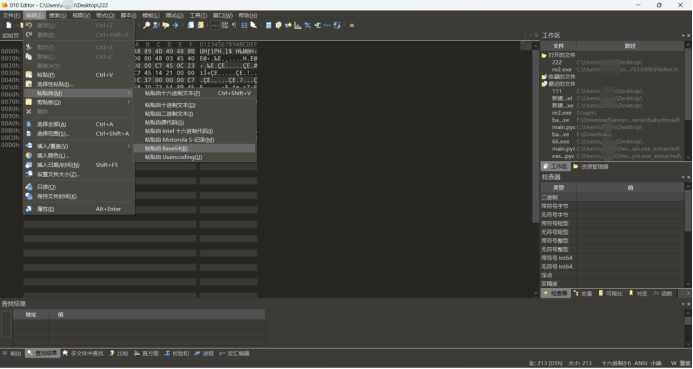Switch to the 多文件中查找 tab

pyautogui.click(x=83, y=354)
